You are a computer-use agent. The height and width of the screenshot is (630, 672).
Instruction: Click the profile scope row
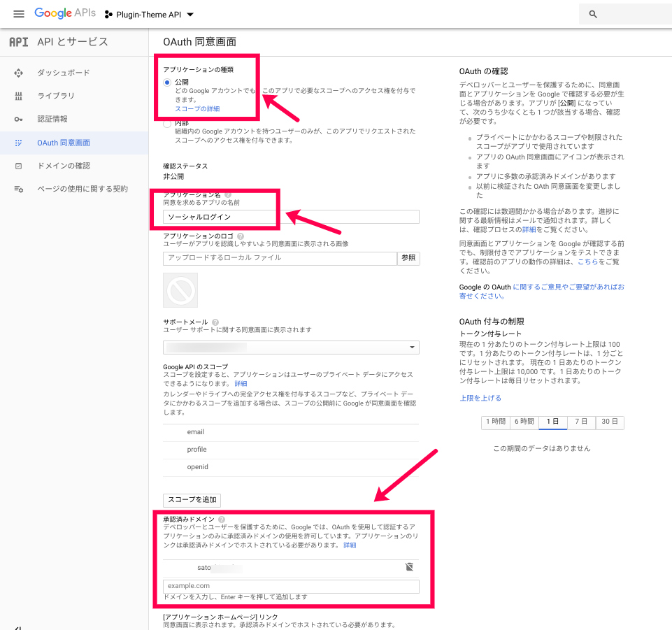pos(291,450)
